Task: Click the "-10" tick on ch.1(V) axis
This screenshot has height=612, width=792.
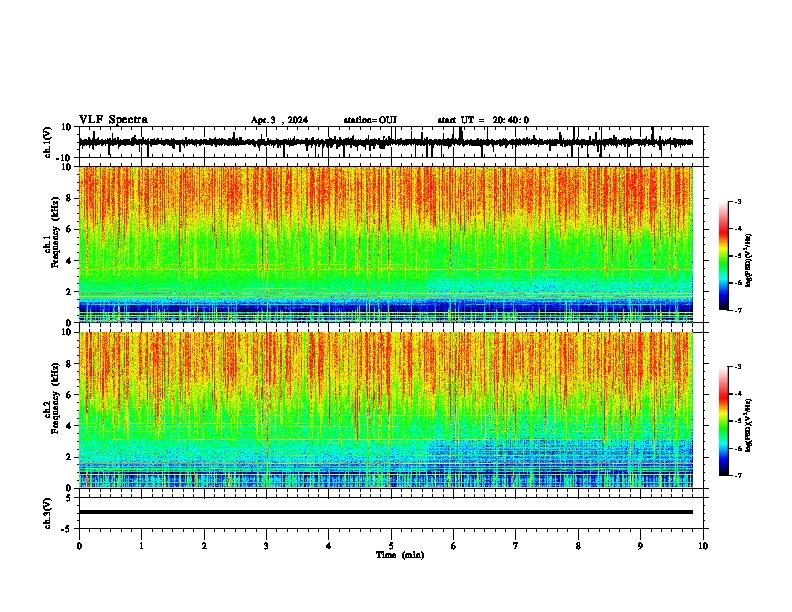Action: coord(65,158)
